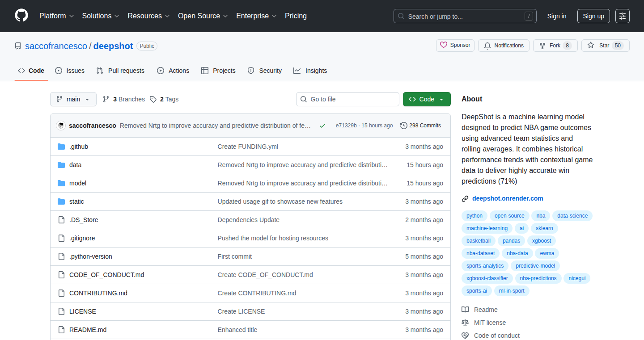
Task: Click saccofrancesco's avatar in commit row
Action: (61, 126)
